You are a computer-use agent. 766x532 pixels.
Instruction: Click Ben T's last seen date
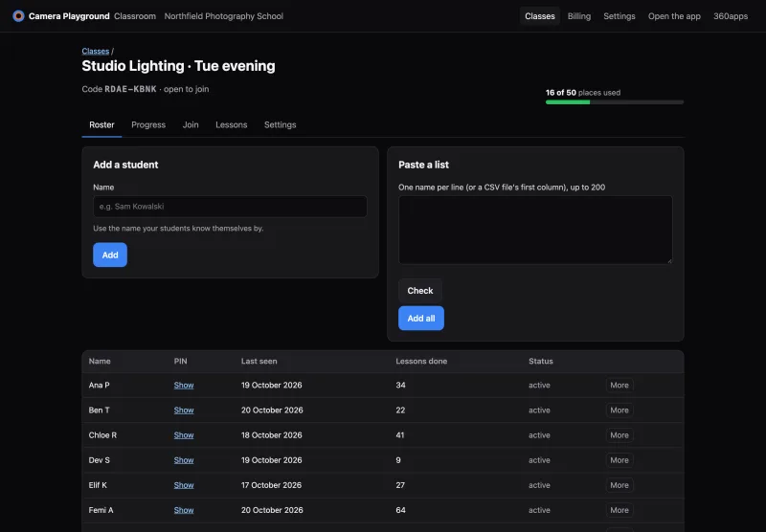(x=272, y=410)
